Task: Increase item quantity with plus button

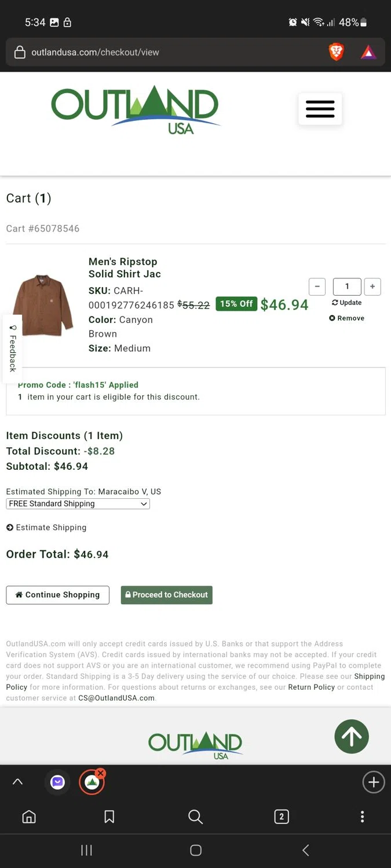Action: 372,286
